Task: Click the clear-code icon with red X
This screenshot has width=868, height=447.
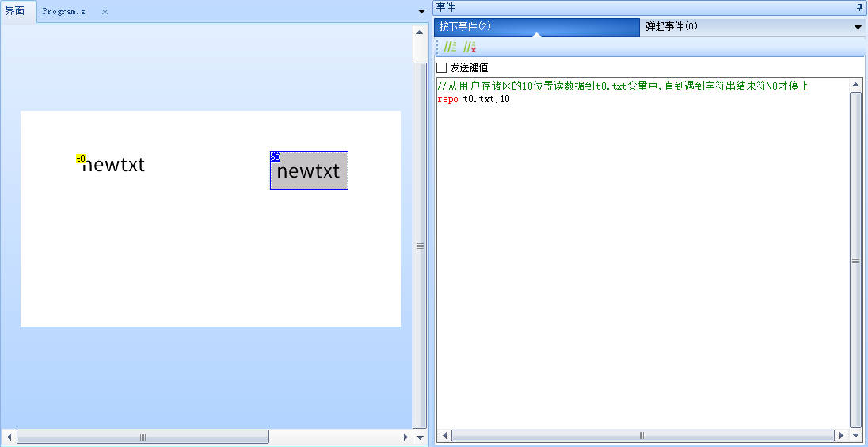Action: click(x=470, y=48)
